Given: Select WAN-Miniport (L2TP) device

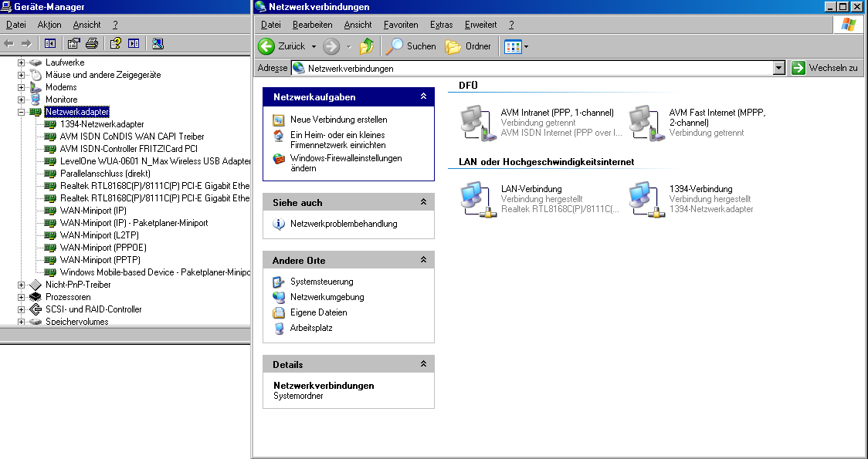Looking at the screenshot, I should tap(99, 235).
